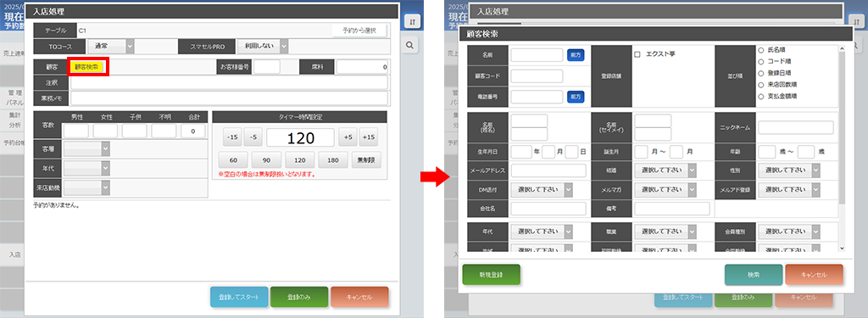Viewport: 868px width, 318px height.
Task: Choose the 支払金額順 radio button
Action: [x=760, y=96]
